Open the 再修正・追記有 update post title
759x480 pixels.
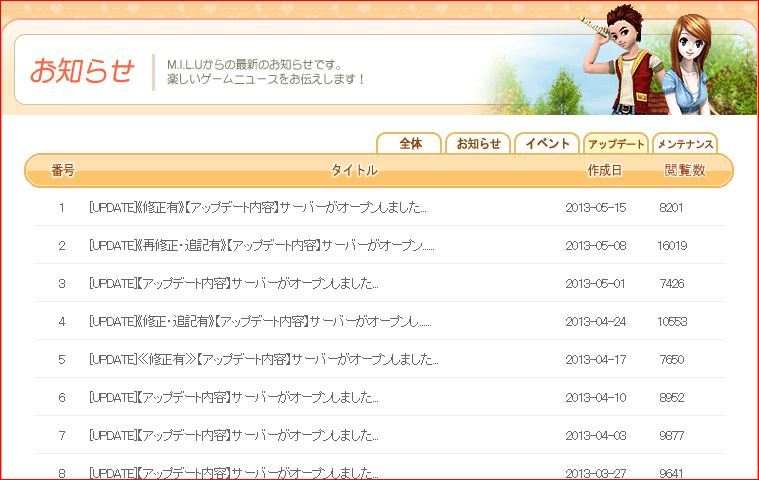click(261, 246)
